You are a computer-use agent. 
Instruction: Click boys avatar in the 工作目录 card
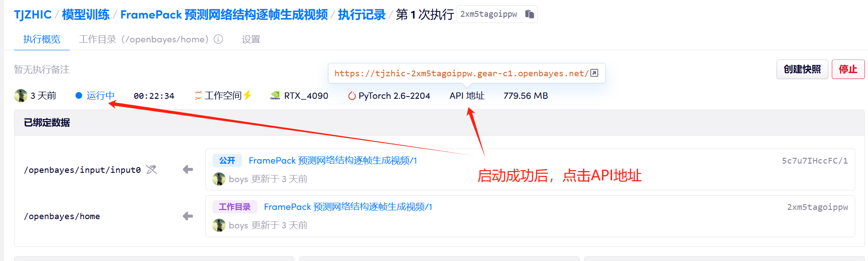click(x=219, y=225)
